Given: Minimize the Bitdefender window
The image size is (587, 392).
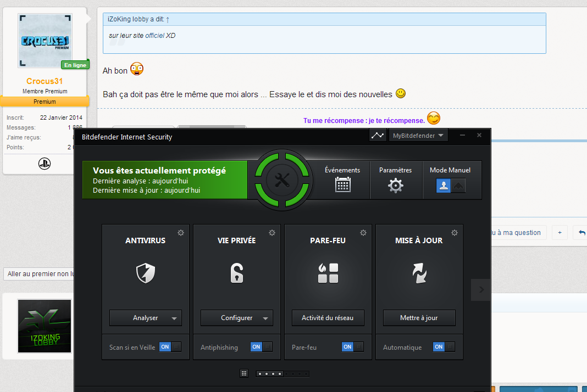Looking at the screenshot, I should [x=462, y=135].
